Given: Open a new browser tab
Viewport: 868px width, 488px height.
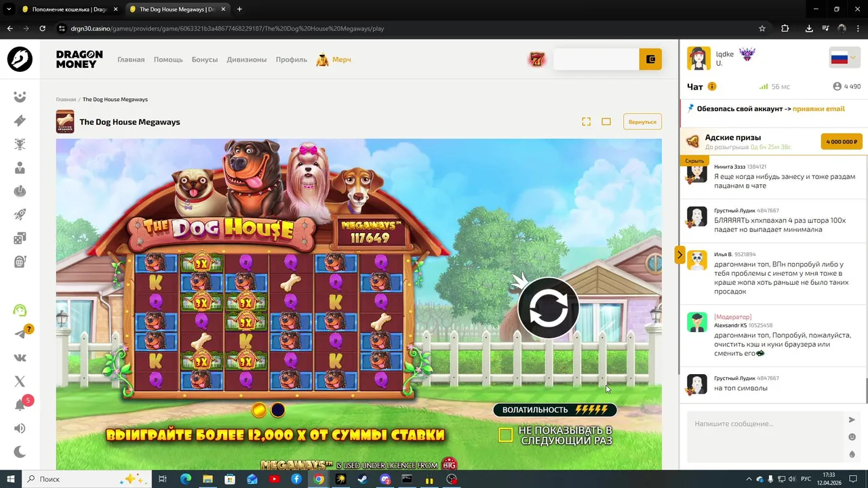Looking at the screenshot, I should coord(239,9).
